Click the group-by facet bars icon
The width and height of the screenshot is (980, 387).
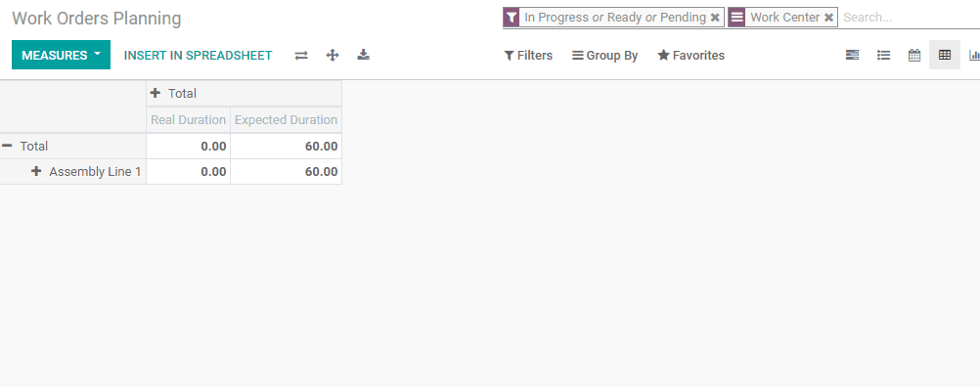pyautogui.click(x=736, y=18)
